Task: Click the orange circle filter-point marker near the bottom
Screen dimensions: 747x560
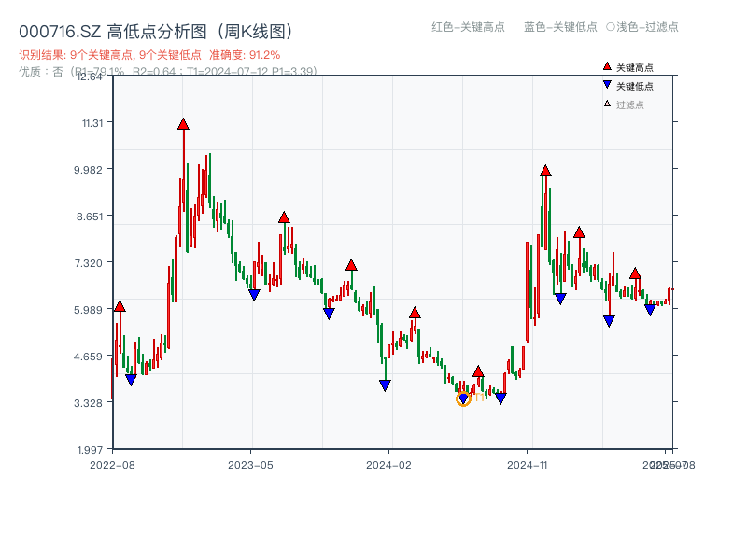Action: click(x=461, y=399)
